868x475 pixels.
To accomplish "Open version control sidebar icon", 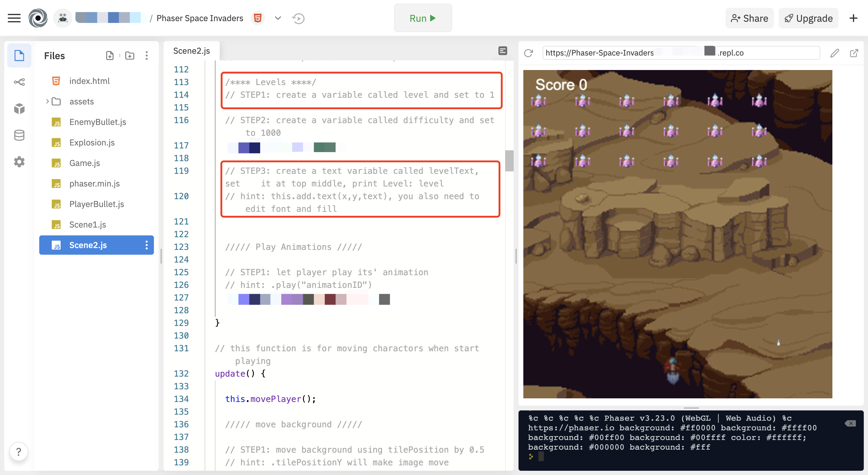I will tap(19, 82).
